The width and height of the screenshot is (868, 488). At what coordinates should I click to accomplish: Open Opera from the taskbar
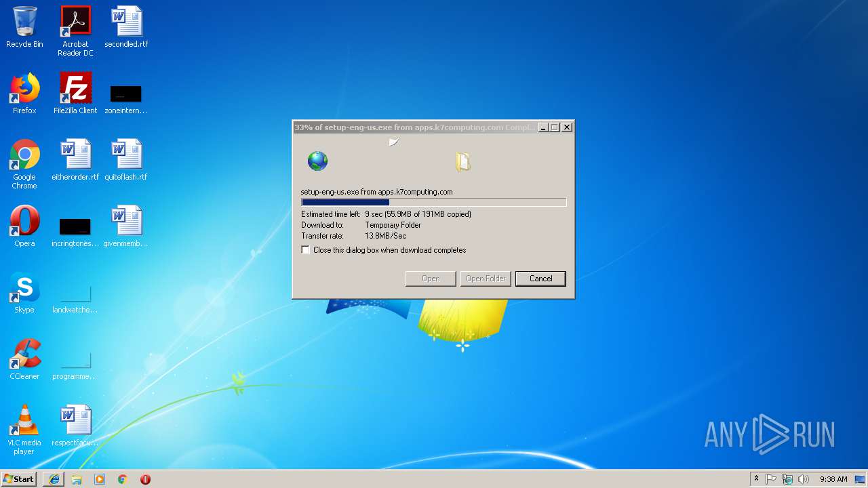tap(145, 479)
